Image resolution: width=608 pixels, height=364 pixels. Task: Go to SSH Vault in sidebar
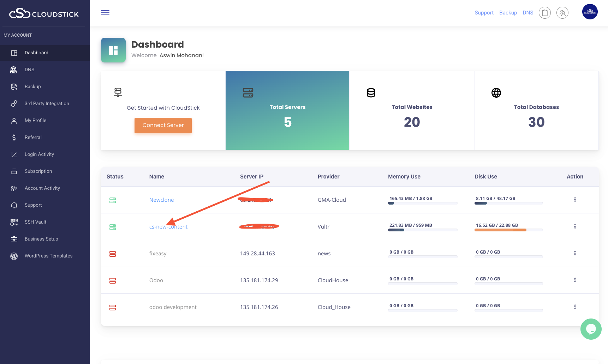[x=35, y=222]
